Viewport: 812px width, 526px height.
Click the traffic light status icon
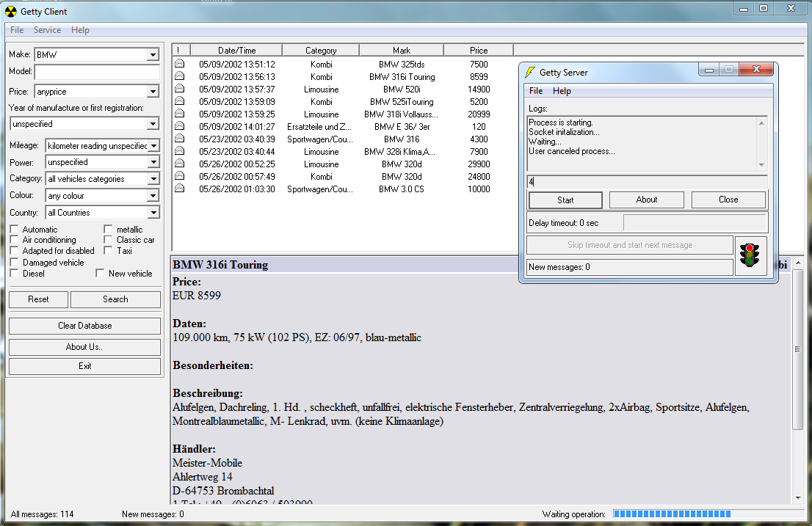750,255
